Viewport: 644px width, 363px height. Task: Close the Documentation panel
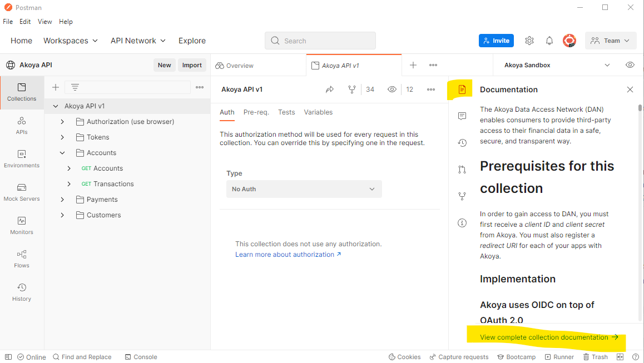point(630,89)
